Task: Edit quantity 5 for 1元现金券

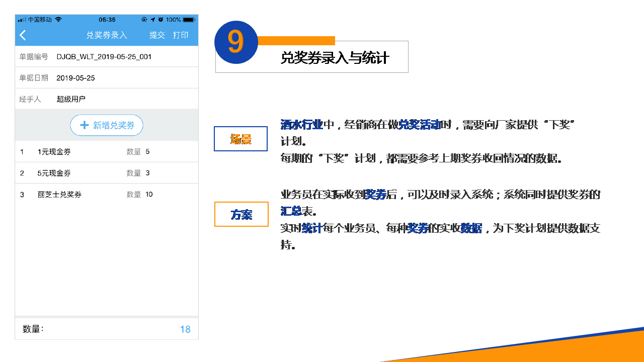Action: point(147,152)
